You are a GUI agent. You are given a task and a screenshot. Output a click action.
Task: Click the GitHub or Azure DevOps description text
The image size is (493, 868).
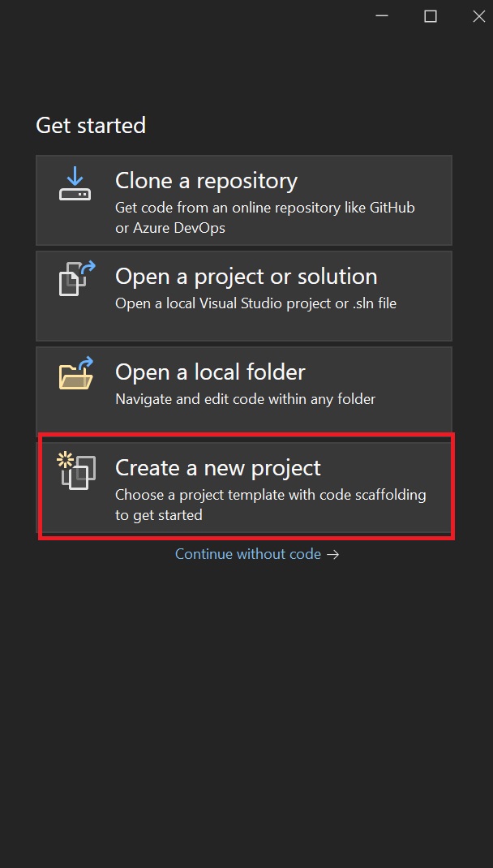tap(265, 217)
